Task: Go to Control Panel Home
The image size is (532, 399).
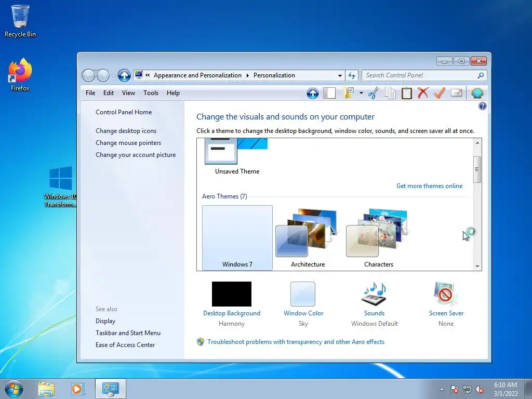Action: coord(124,112)
